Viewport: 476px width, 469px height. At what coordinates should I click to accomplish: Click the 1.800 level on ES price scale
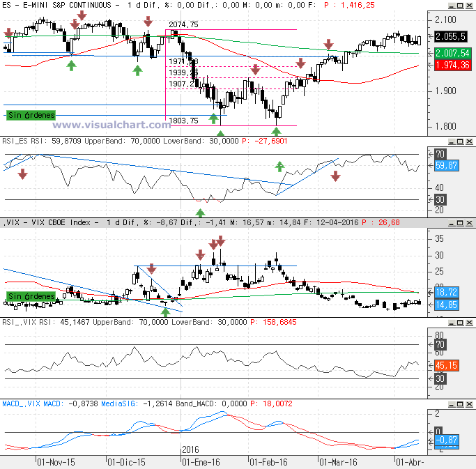[445, 126]
